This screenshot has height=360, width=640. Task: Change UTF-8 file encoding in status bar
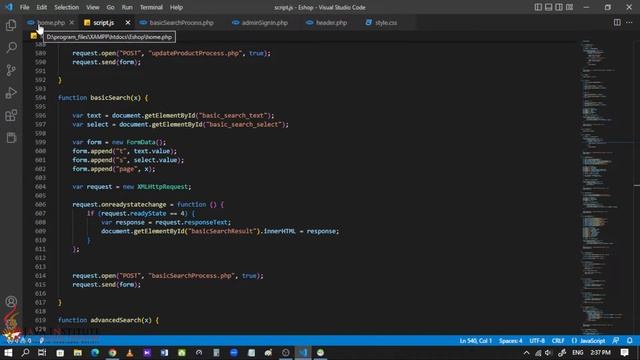(537, 340)
